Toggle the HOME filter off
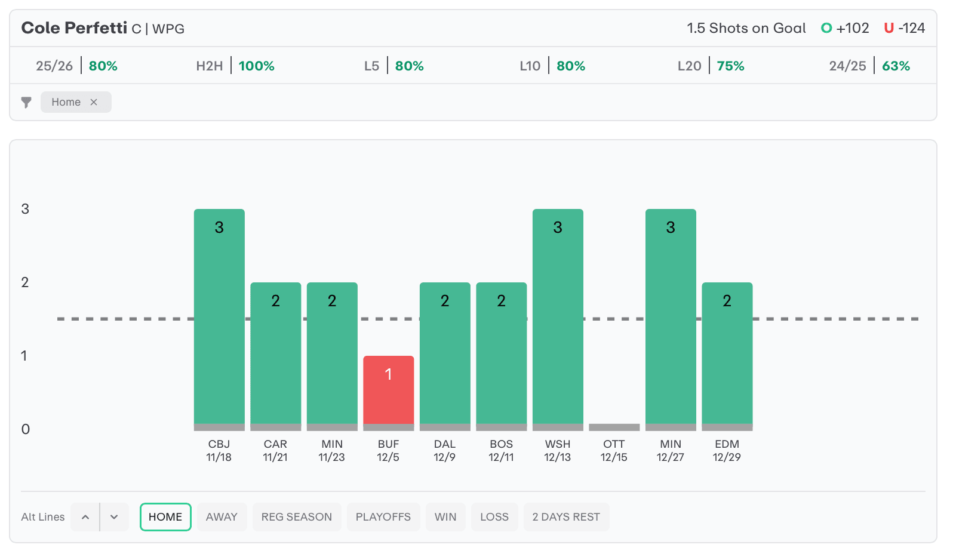953x560 pixels. coord(165,517)
